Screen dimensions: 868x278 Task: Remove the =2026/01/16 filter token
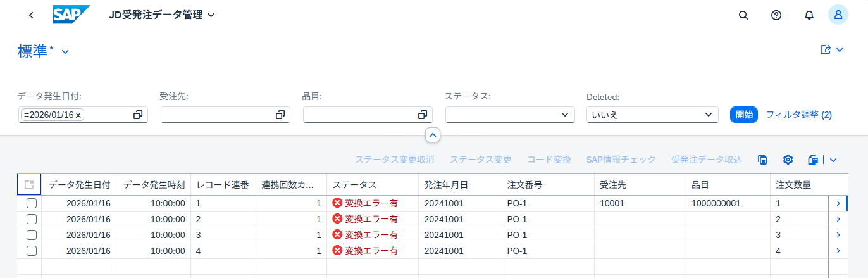coord(78,115)
